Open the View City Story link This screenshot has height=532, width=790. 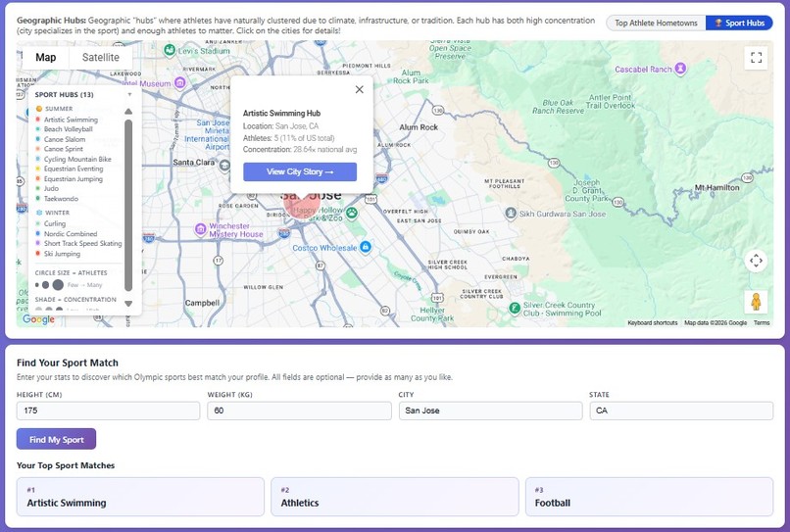tap(300, 171)
